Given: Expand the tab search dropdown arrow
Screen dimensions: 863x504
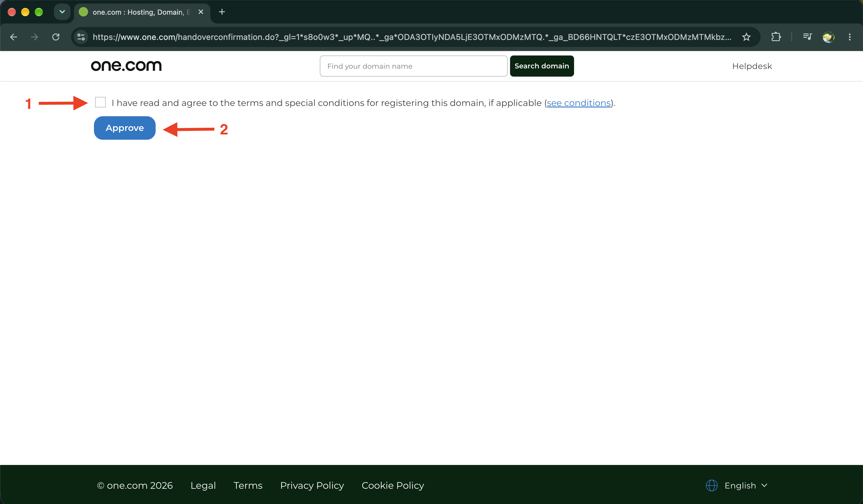Looking at the screenshot, I should point(62,12).
